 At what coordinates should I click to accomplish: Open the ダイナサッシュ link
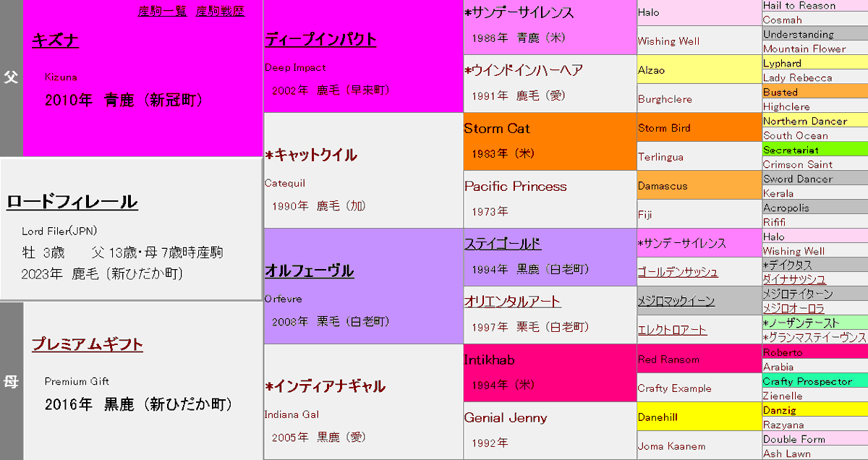pyautogui.click(x=794, y=279)
